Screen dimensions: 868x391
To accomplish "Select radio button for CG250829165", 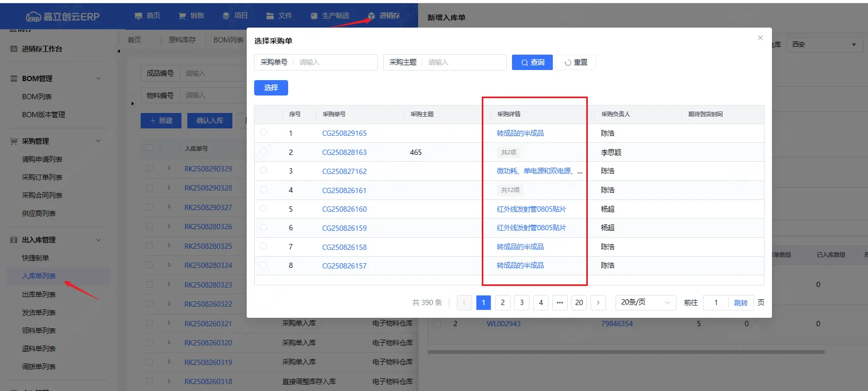I will (264, 133).
